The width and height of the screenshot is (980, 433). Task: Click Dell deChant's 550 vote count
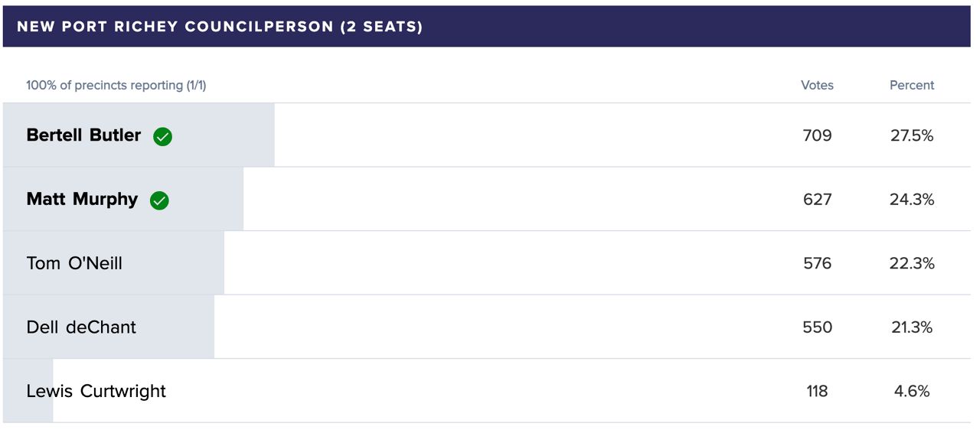click(x=817, y=327)
